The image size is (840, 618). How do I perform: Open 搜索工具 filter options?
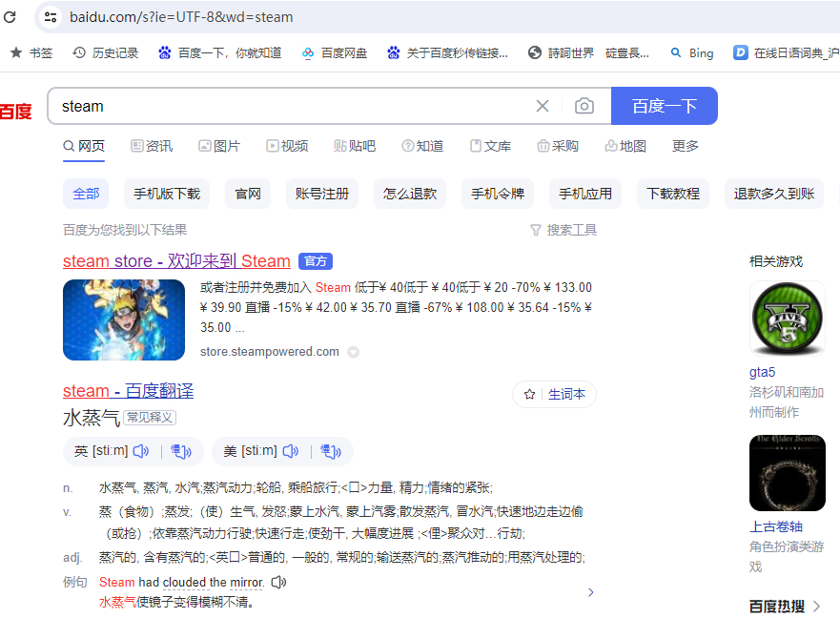pyautogui.click(x=563, y=230)
